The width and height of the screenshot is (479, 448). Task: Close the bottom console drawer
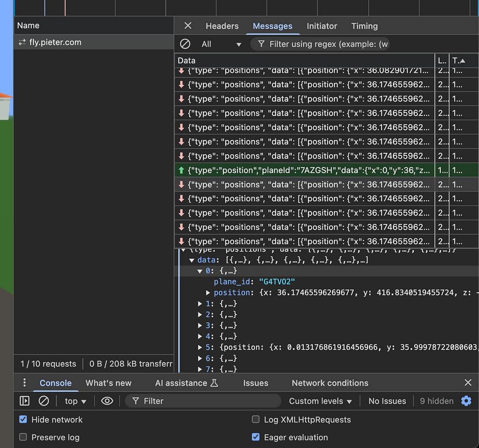pyautogui.click(x=468, y=382)
